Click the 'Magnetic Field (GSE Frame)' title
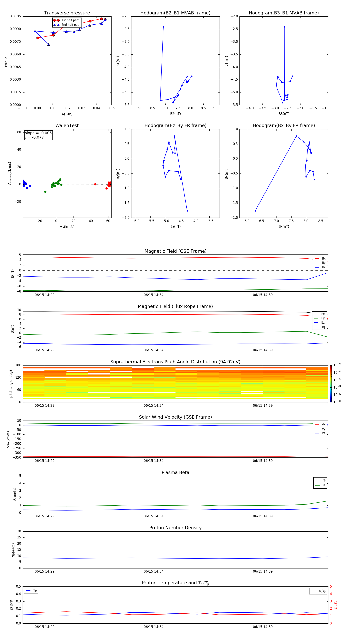Screen dimensions: 351x644 pyautogui.click(x=175, y=251)
